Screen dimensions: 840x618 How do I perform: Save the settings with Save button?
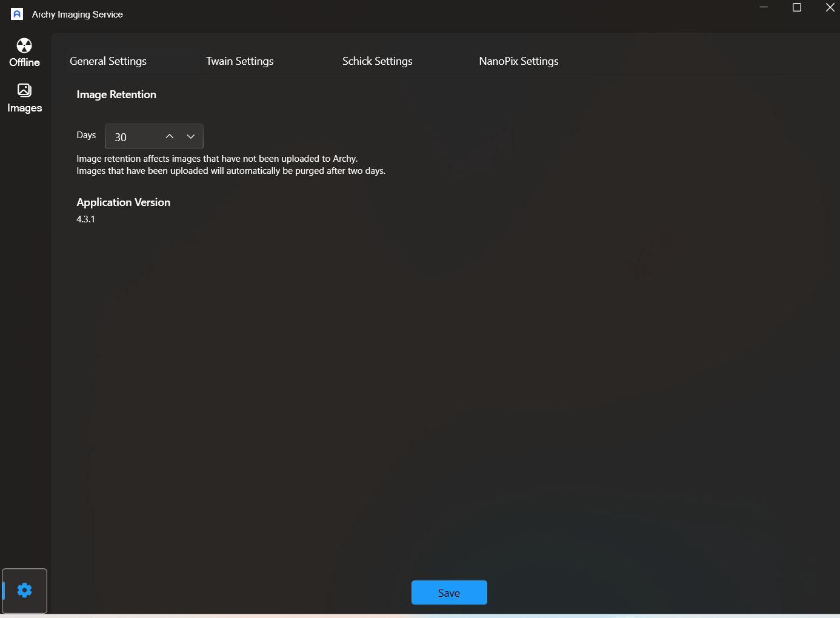click(x=449, y=593)
